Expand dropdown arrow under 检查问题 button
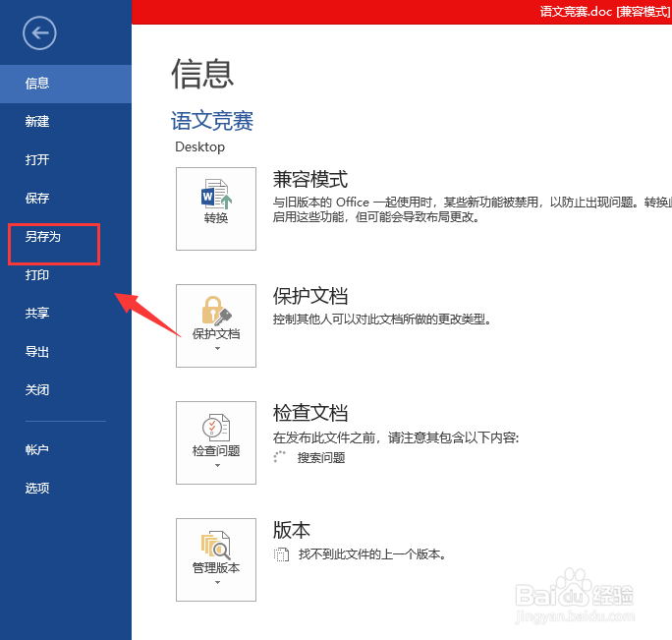 click(217, 466)
